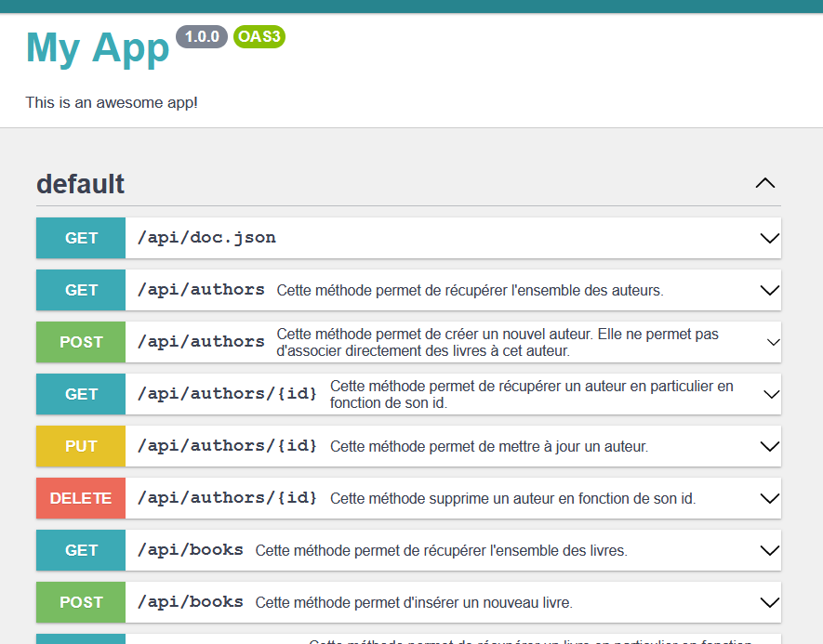Click the GET badge for /api/books

tap(80, 550)
